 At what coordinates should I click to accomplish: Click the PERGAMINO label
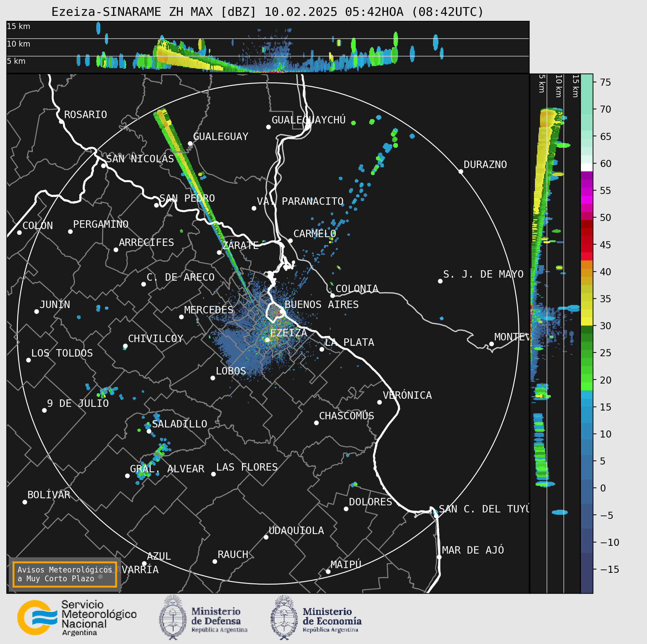click(x=101, y=224)
